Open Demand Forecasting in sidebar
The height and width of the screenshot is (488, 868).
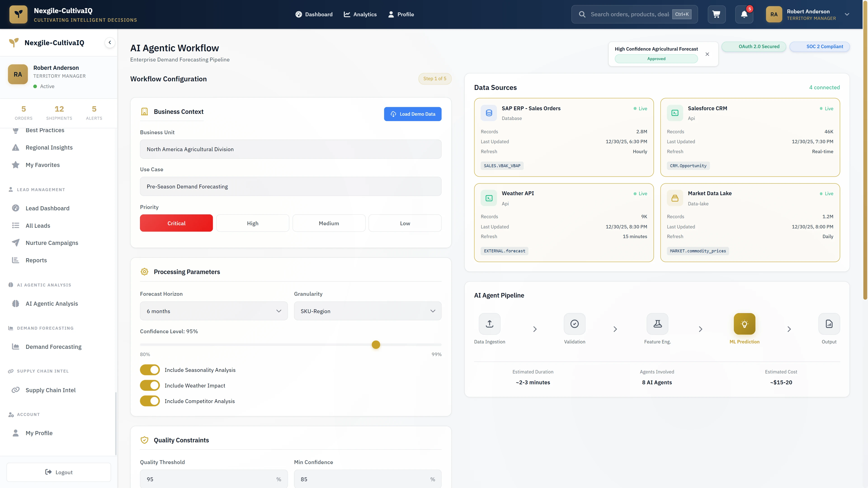[53, 347]
